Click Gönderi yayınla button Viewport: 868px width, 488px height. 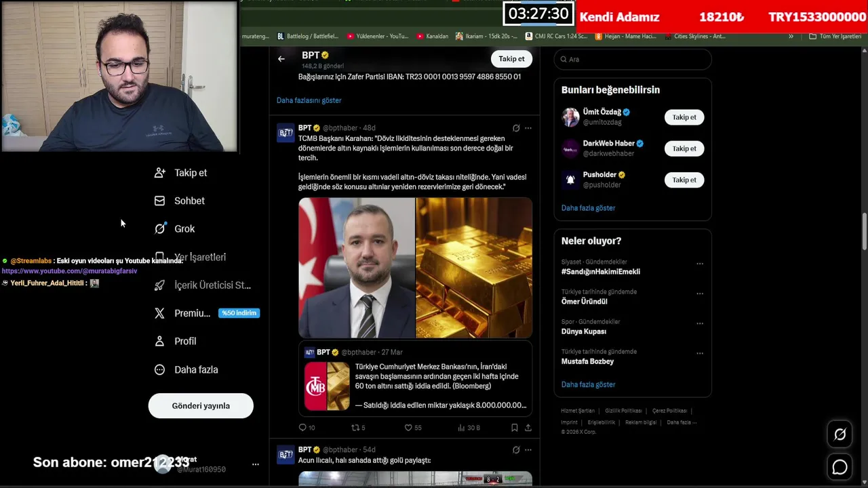(201, 406)
